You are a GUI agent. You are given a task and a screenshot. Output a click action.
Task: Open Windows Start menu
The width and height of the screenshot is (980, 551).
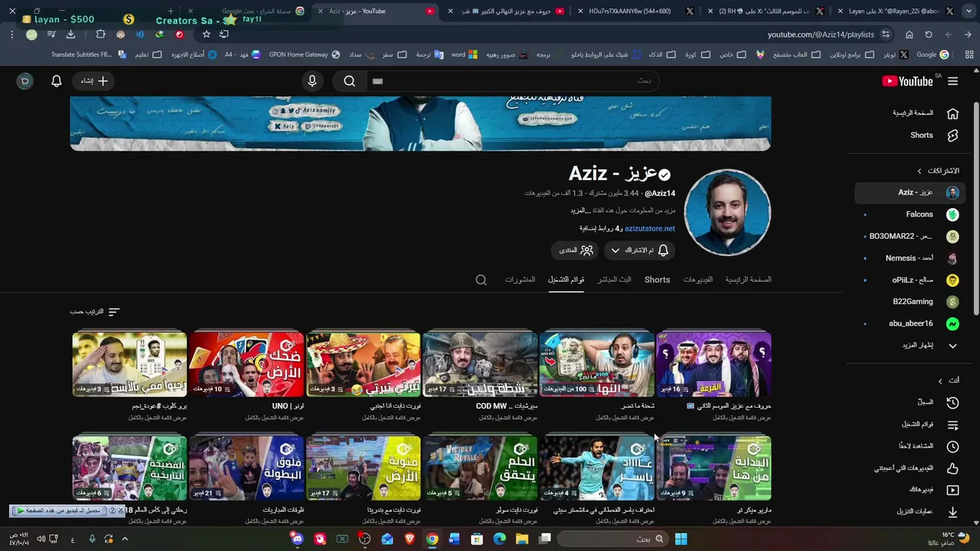[681, 539]
